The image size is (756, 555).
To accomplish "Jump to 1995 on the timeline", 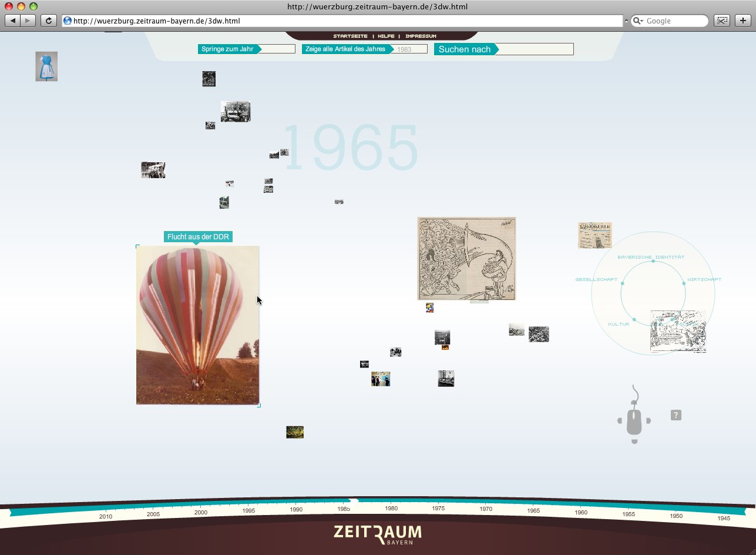I will click(248, 511).
